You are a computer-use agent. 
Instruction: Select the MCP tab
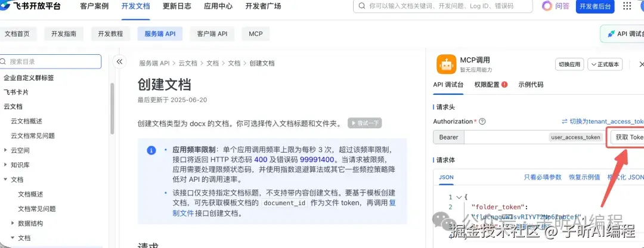point(255,33)
